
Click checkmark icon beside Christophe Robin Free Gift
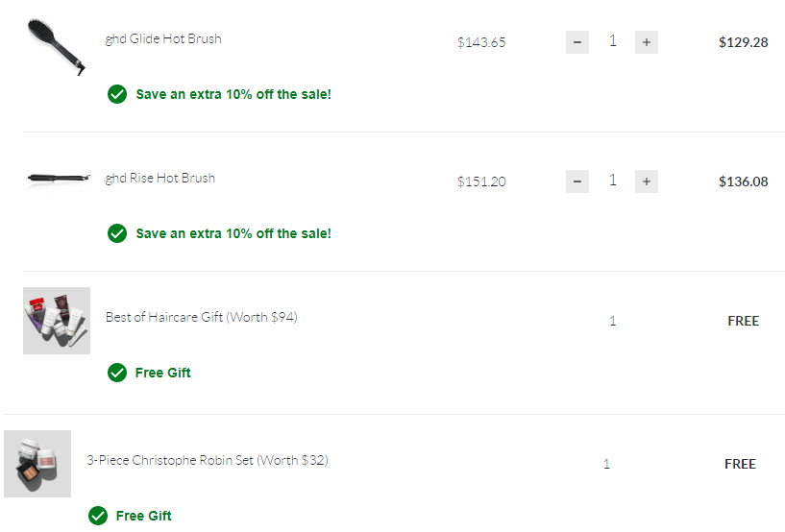click(x=98, y=516)
